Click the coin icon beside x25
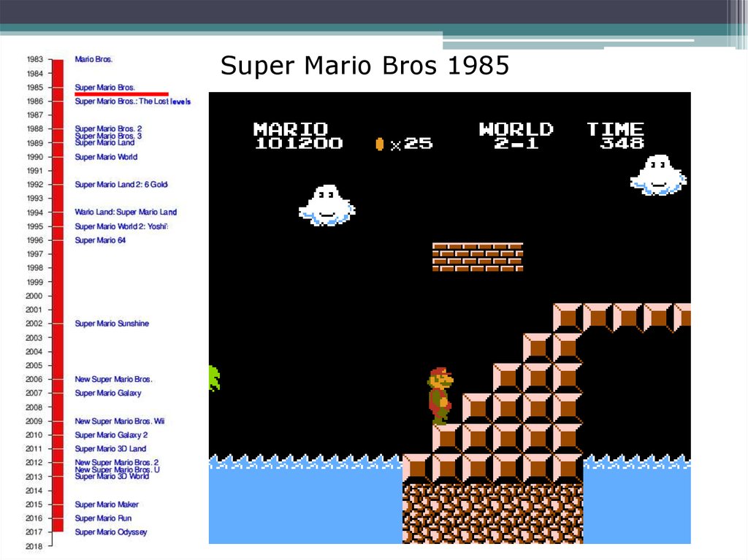748x560 pixels. [380, 144]
